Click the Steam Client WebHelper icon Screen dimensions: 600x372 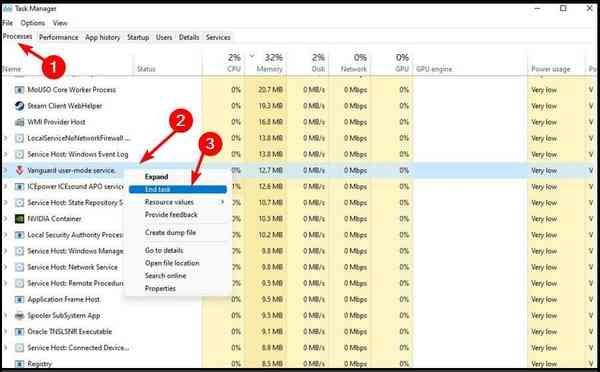[x=19, y=106]
